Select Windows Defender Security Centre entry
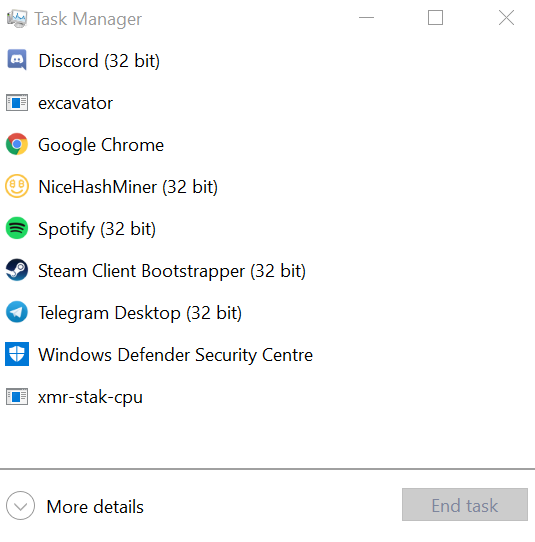This screenshot has height=542, width=535. [268, 354]
